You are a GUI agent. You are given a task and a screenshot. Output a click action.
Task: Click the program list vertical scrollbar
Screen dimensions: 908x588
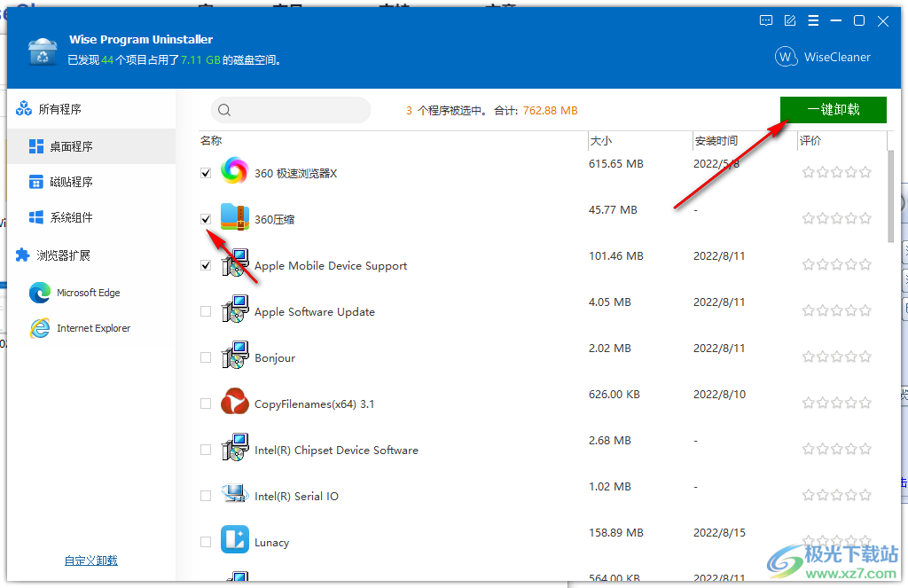890,196
